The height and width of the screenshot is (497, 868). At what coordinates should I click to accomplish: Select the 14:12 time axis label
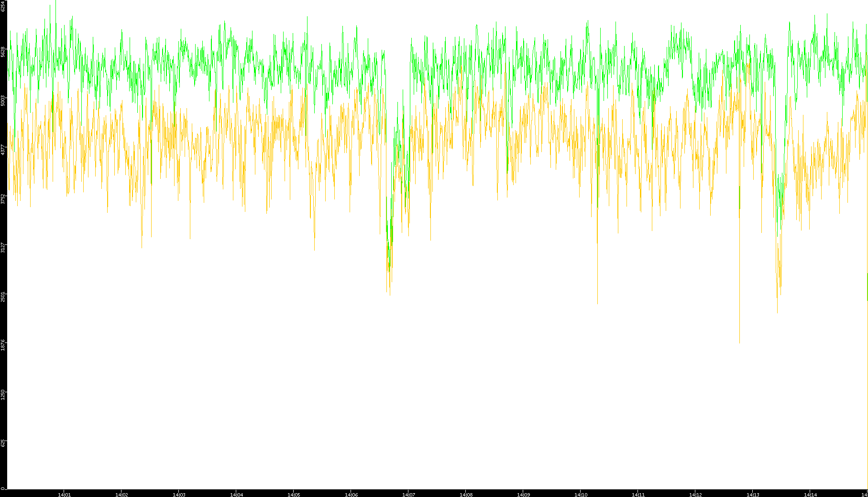(x=695, y=495)
